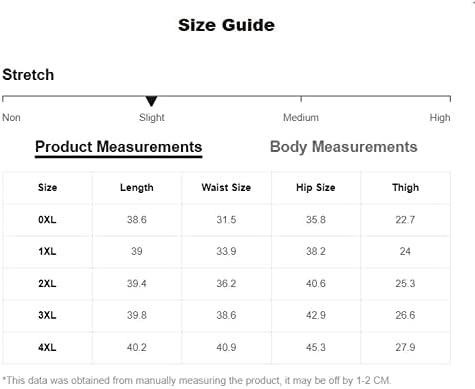
Task: Switch to the Body Measurements tab
Action: pos(343,147)
